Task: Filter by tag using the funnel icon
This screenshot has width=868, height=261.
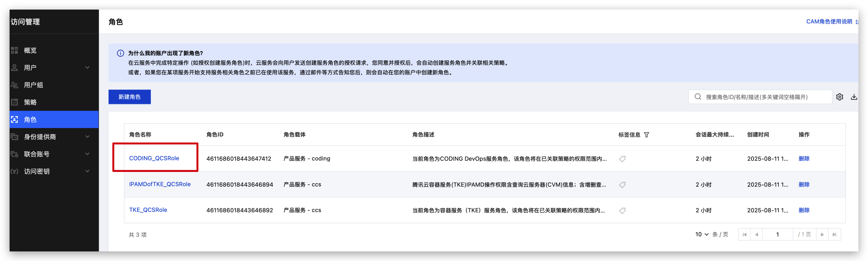Action: coord(646,135)
